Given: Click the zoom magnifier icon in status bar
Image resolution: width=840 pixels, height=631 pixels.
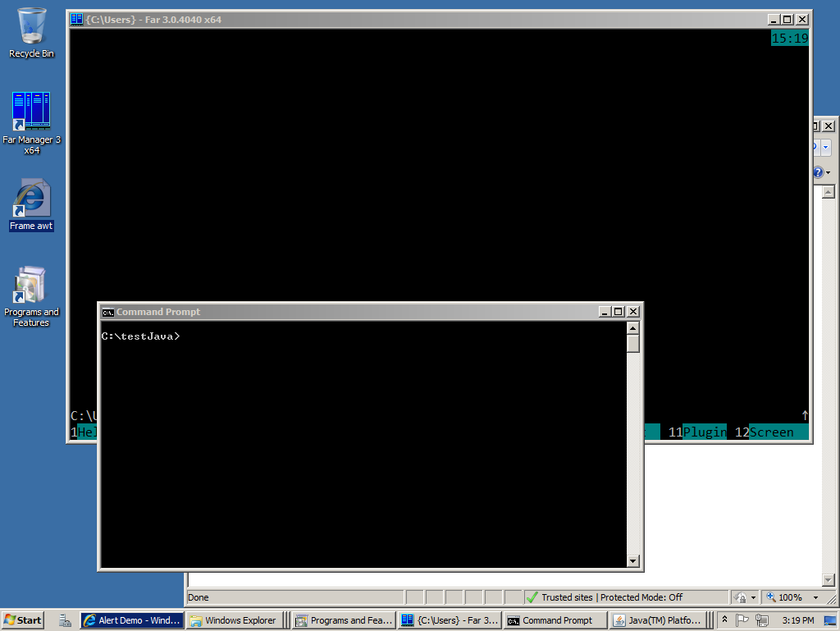Looking at the screenshot, I should click(771, 597).
